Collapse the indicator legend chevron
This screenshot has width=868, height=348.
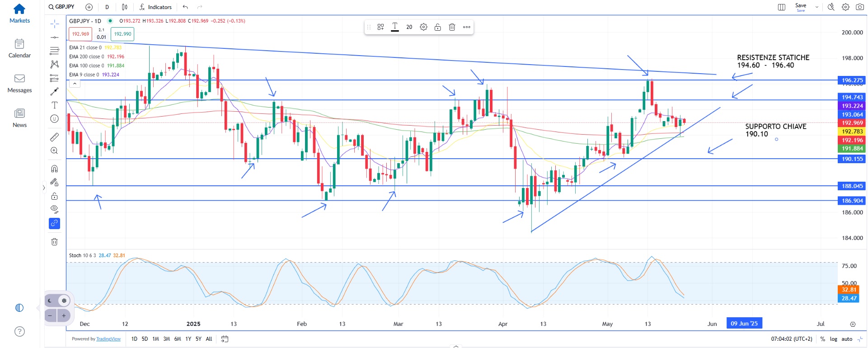[75, 84]
